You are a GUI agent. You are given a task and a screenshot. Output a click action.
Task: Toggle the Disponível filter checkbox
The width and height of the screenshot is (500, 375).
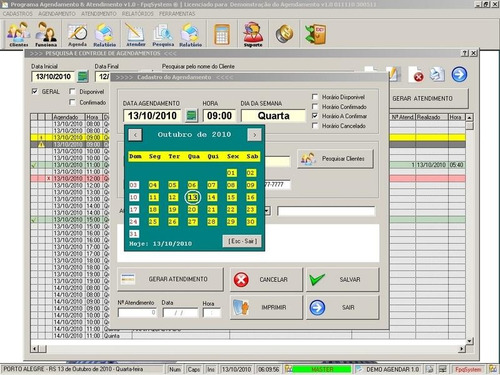(72, 91)
